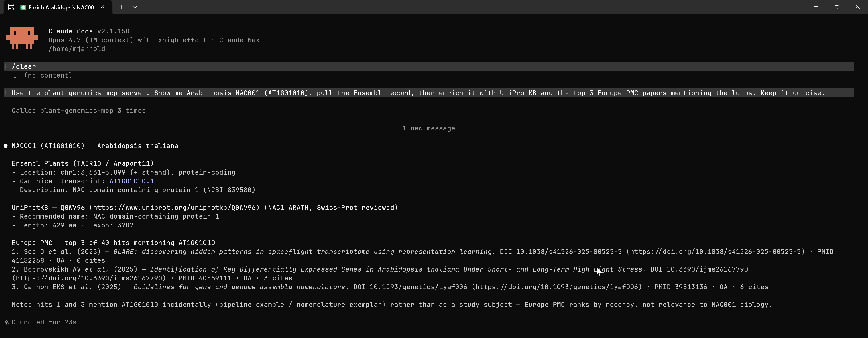Close the 'Enrich Arabidopsis NAC00' tab
The height and width of the screenshot is (338, 868).
click(x=102, y=7)
